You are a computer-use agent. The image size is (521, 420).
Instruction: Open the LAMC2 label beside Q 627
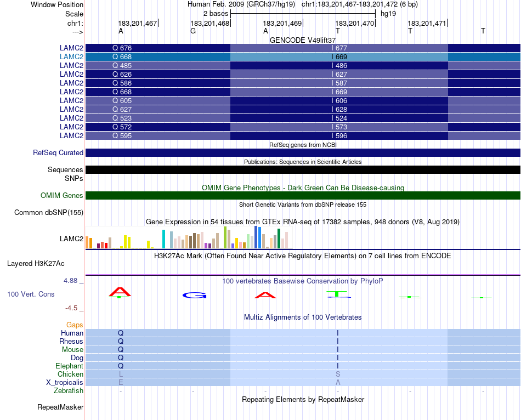tap(71, 109)
